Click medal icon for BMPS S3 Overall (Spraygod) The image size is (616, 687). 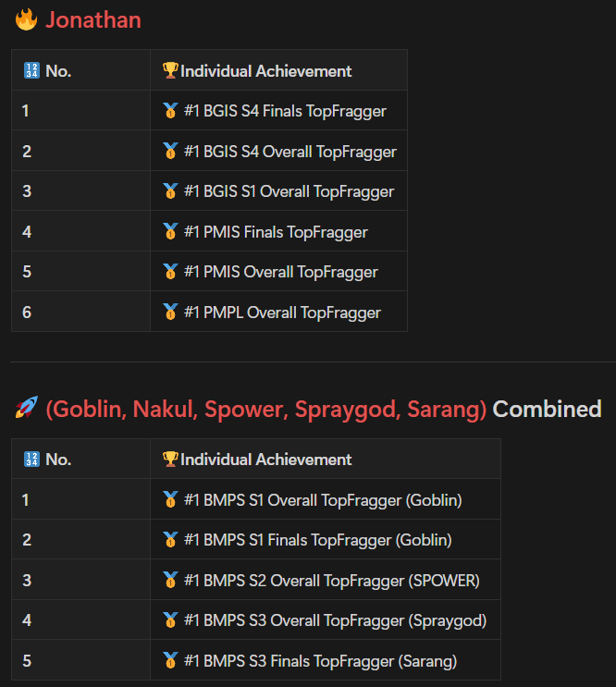170,620
